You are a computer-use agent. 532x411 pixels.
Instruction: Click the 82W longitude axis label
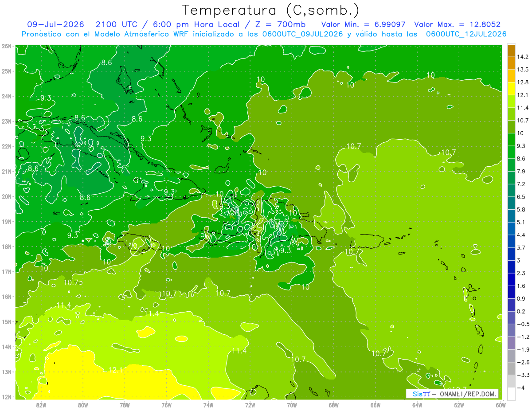pos(41,404)
